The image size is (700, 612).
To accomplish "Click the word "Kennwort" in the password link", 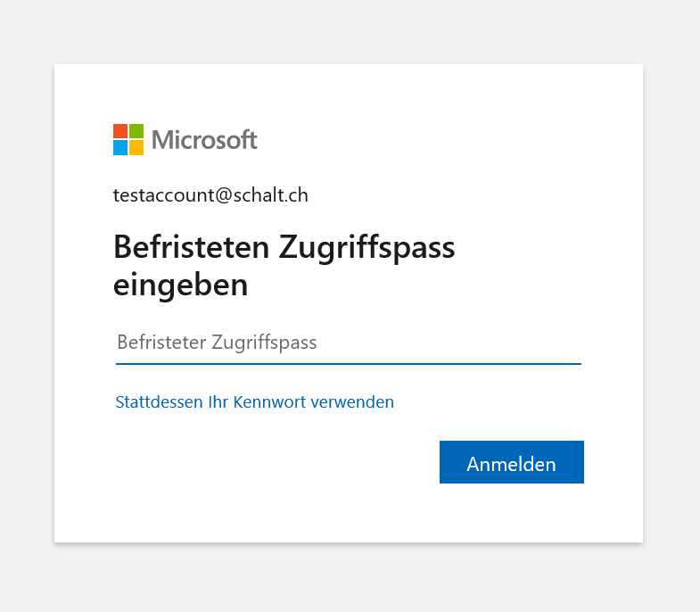I will 269,402.
